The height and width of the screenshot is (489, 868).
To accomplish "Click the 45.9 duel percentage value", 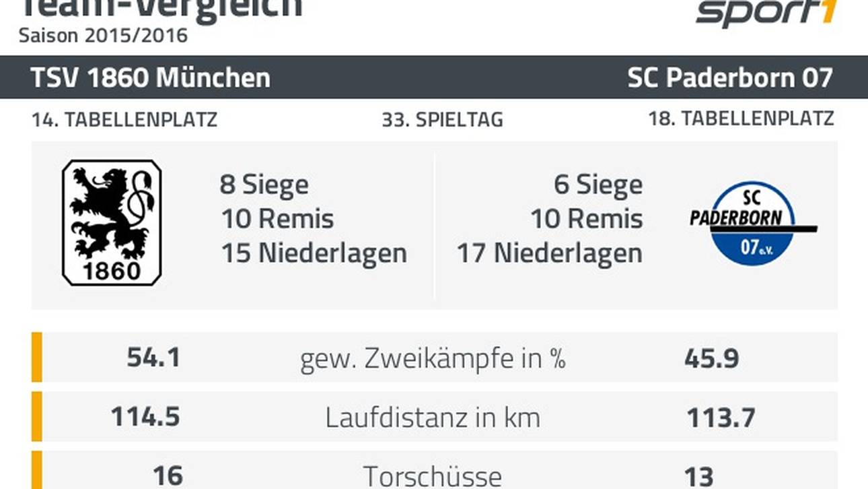I will point(711,358).
